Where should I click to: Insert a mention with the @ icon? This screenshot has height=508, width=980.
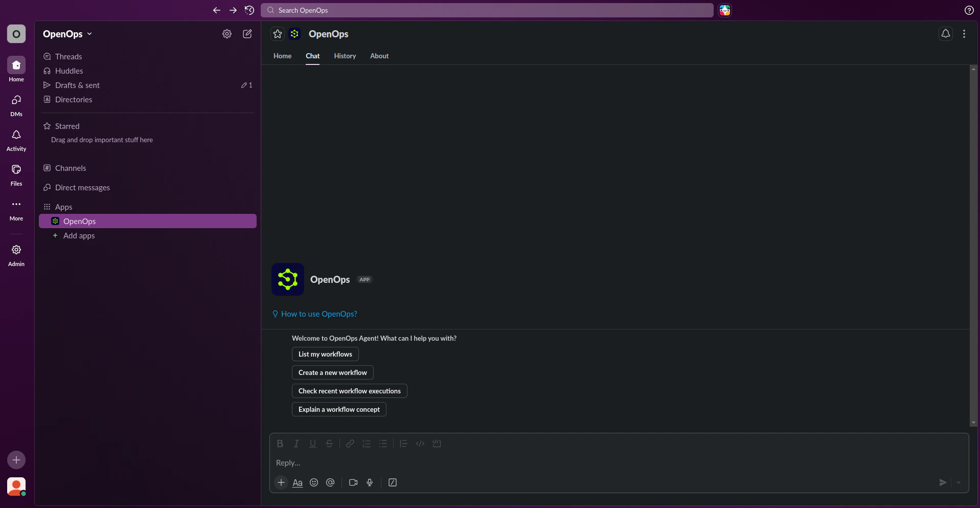330,482
